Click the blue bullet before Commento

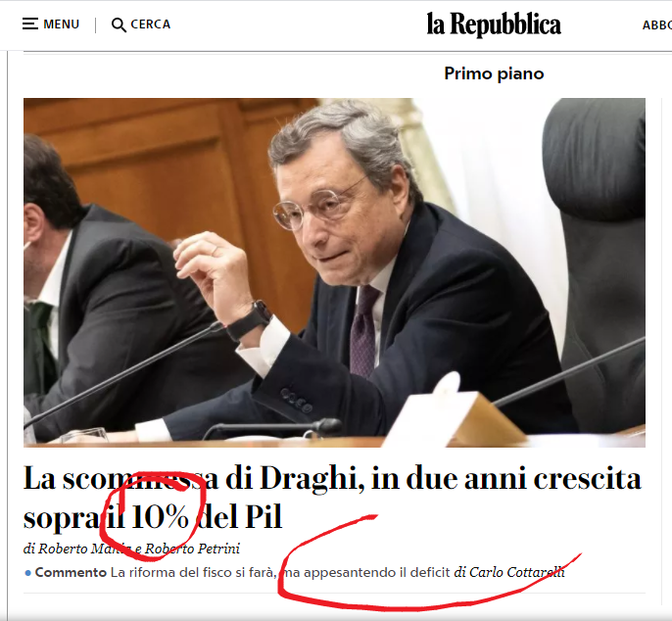click(x=27, y=573)
